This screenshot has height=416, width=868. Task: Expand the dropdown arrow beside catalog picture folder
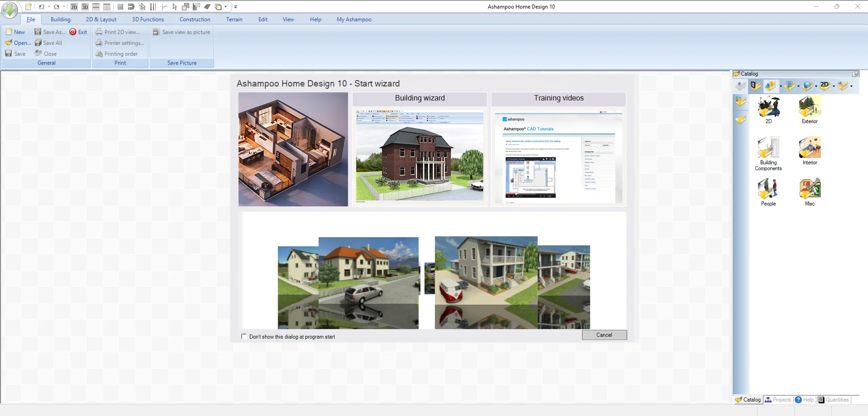798,86
